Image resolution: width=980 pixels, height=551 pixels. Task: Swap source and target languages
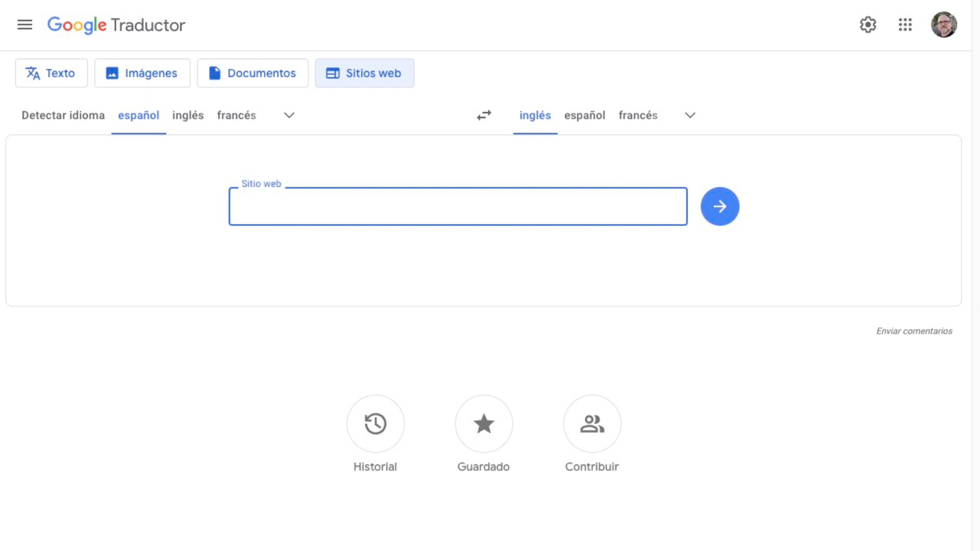pyautogui.click(x=484, y=115)
